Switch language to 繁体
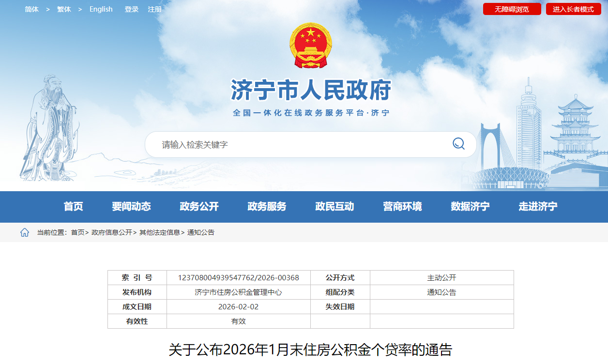Viewport: 608px width, 364px height. coord(64,9)
